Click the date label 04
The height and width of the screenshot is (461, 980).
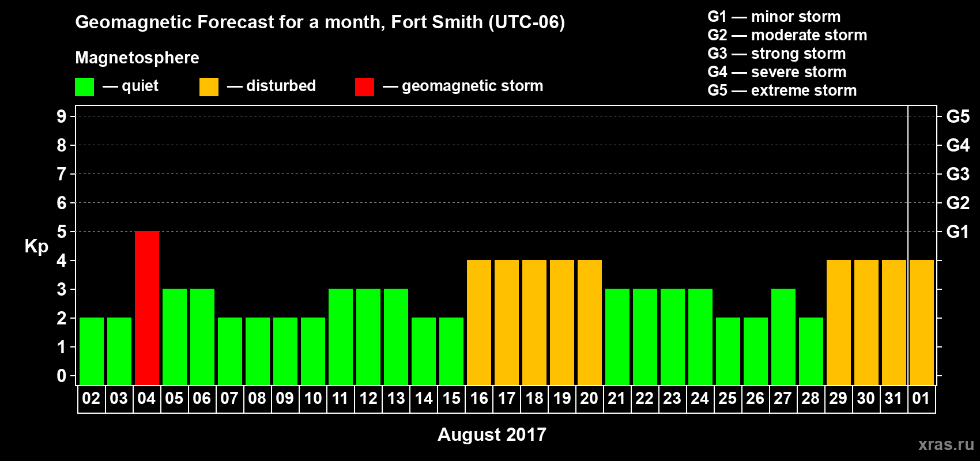(146, 398)
